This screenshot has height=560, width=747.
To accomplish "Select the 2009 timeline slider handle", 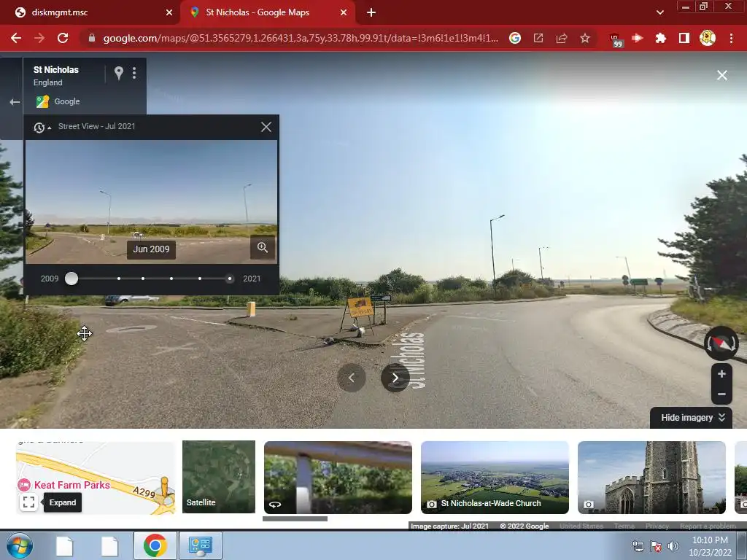I will click(71, 279).
